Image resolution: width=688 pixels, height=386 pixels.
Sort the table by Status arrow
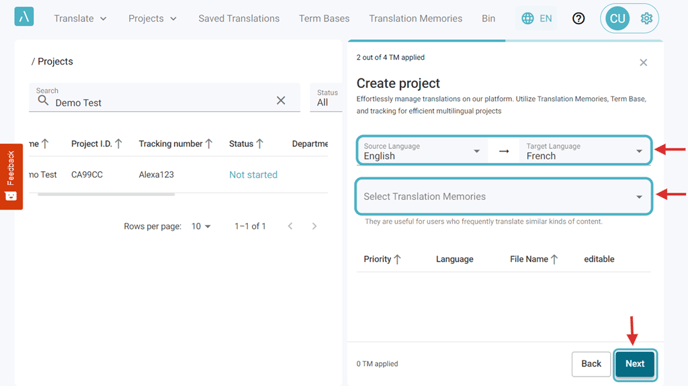[x=260, y=144]
